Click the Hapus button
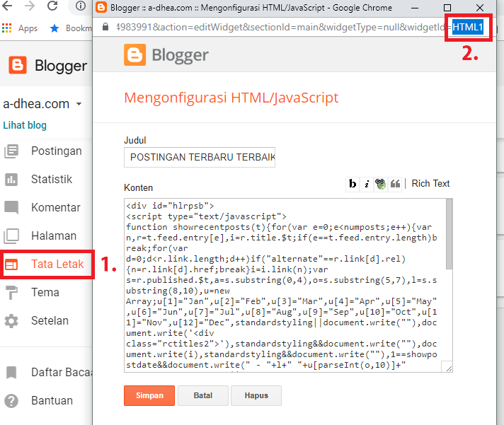 click(x=256, y=395)
